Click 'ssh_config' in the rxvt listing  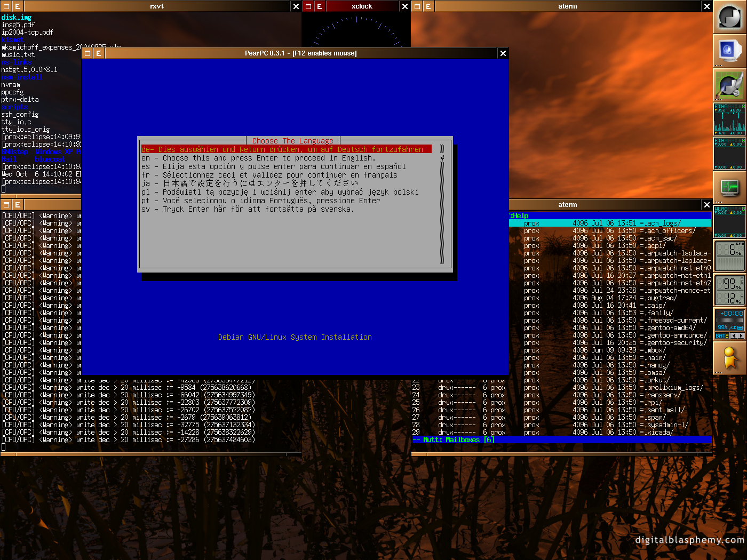point(20,115)
